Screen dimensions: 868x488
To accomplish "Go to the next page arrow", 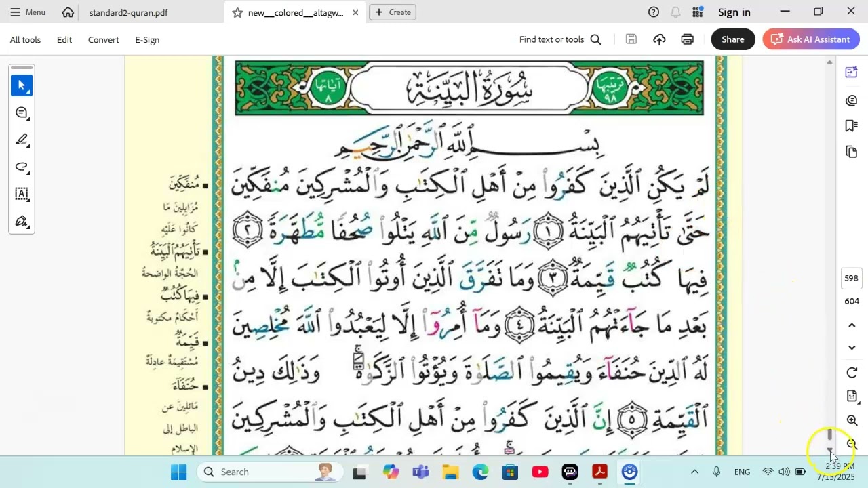I will [x=852, y=348].
